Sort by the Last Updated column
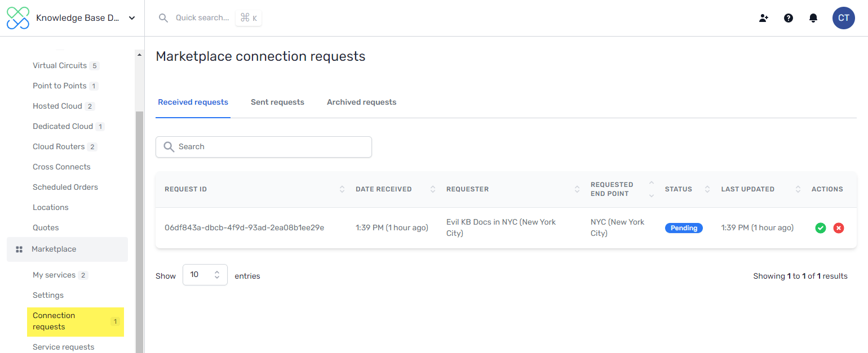This screenshot has height=353, width=868. point(798,189)
